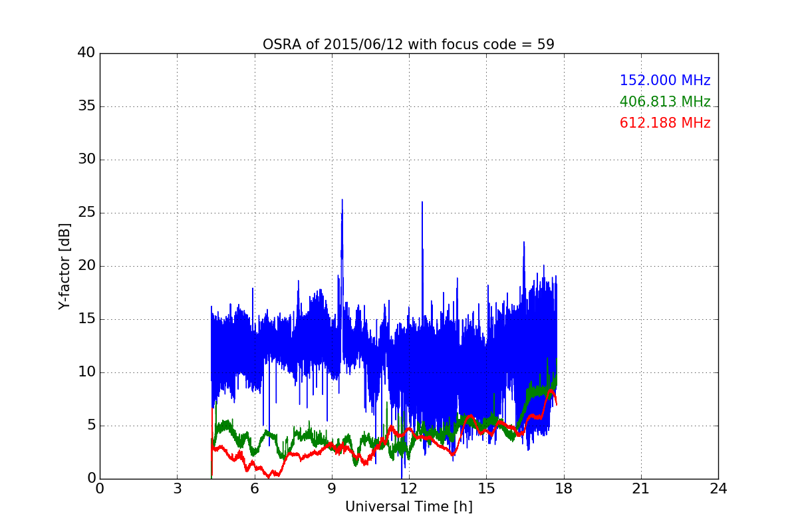Screen dimensions: 798x532
Task: Click the red 612.188 MHz legend label
Action: coord(665,123)
